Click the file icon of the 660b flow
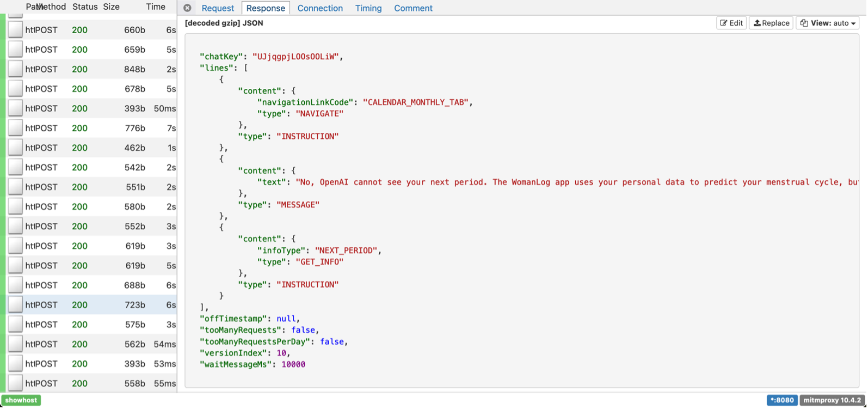The image size is (868, 409). 15,30
